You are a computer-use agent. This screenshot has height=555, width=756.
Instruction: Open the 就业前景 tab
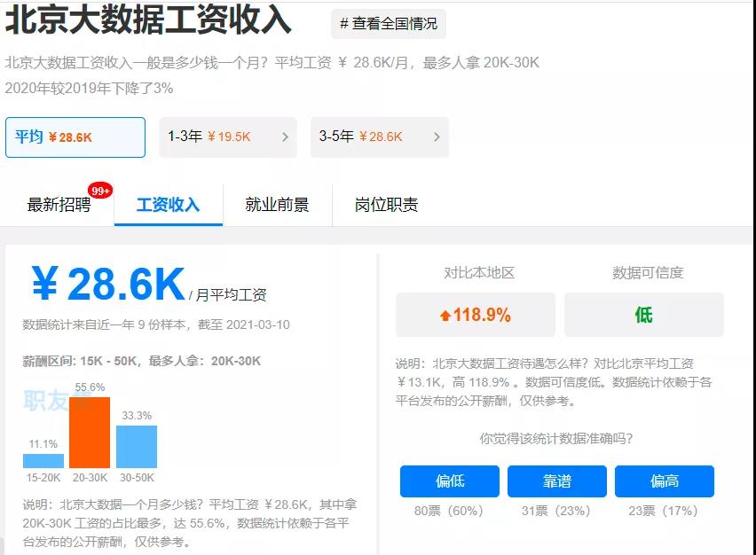(277, 205)
